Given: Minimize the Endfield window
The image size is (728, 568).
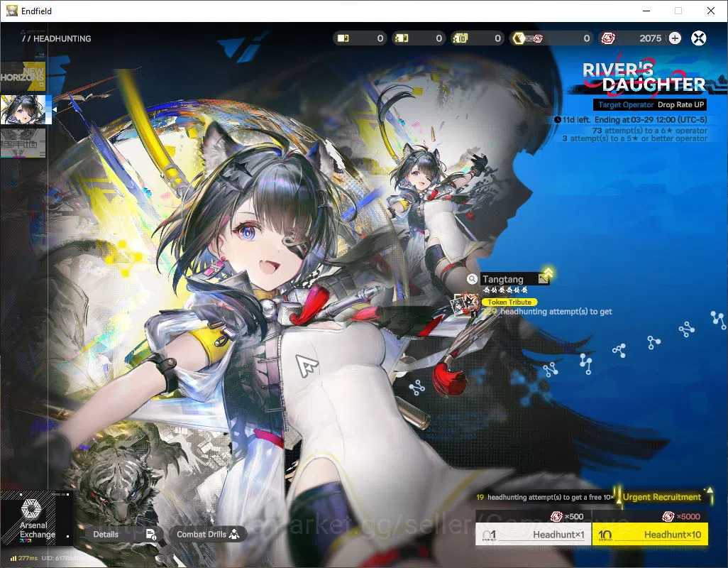Looking at the screenshot, I should 646,11.
